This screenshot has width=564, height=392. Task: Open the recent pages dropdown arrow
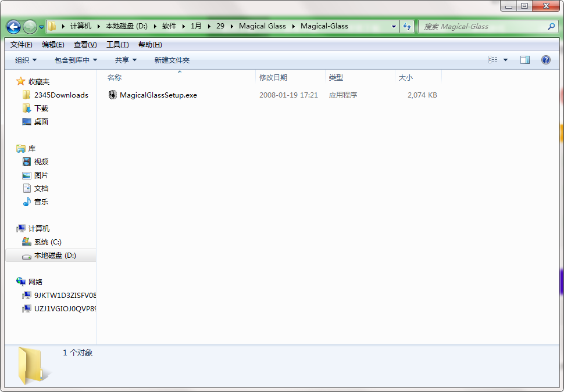pyautogui.click(x=41, y=27)
